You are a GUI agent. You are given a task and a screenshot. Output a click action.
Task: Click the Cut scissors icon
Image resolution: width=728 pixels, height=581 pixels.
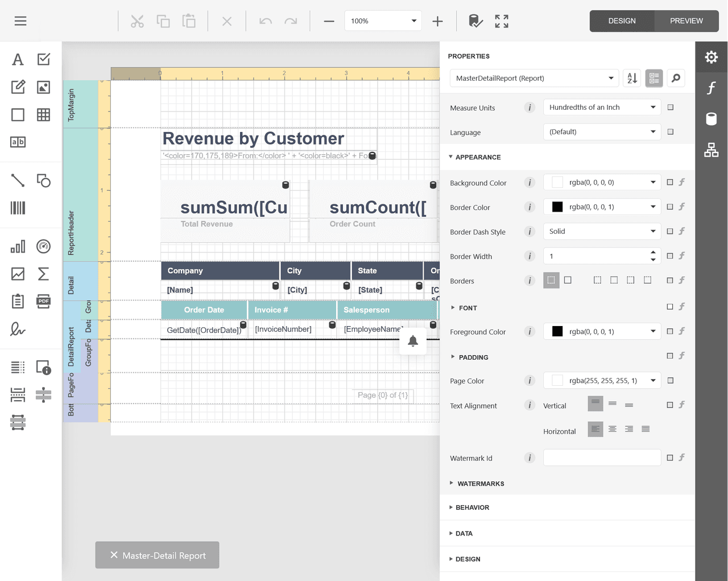click(137, 21)
